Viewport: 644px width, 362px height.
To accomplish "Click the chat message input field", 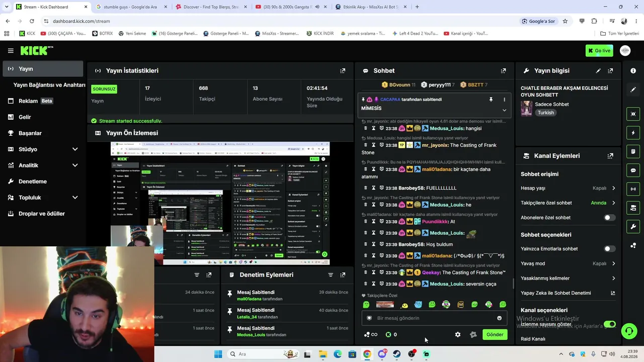I will pos(433,318).
